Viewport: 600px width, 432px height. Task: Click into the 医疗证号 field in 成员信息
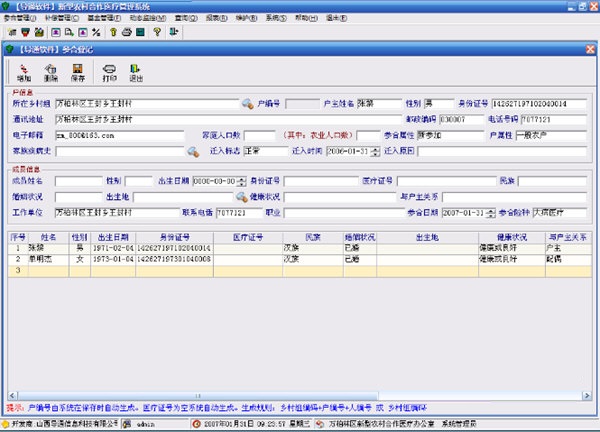447,181
